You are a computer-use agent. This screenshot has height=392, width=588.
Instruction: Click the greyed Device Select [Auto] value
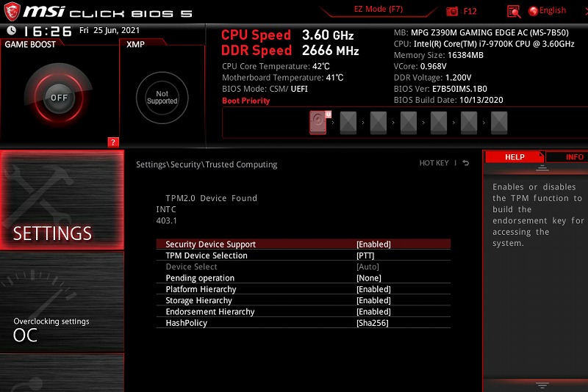[x=367, y=267]
